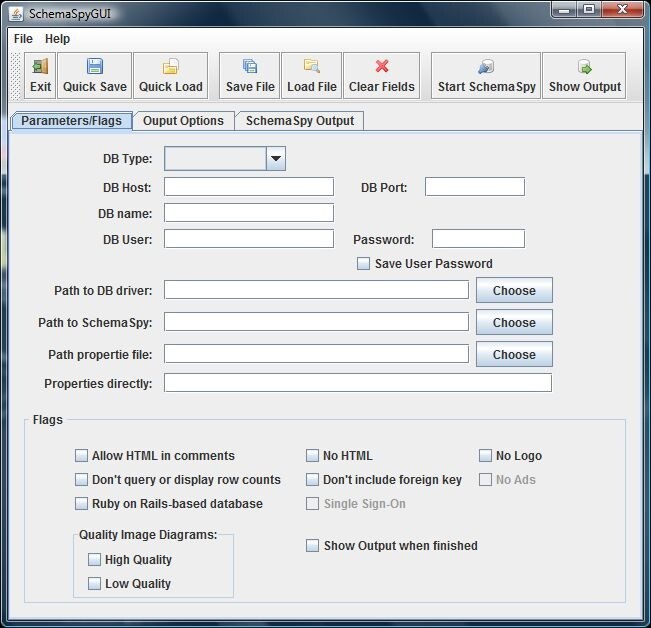Click the DB User input field
This screenshot has width=651, height=628.
coord(249,239)
